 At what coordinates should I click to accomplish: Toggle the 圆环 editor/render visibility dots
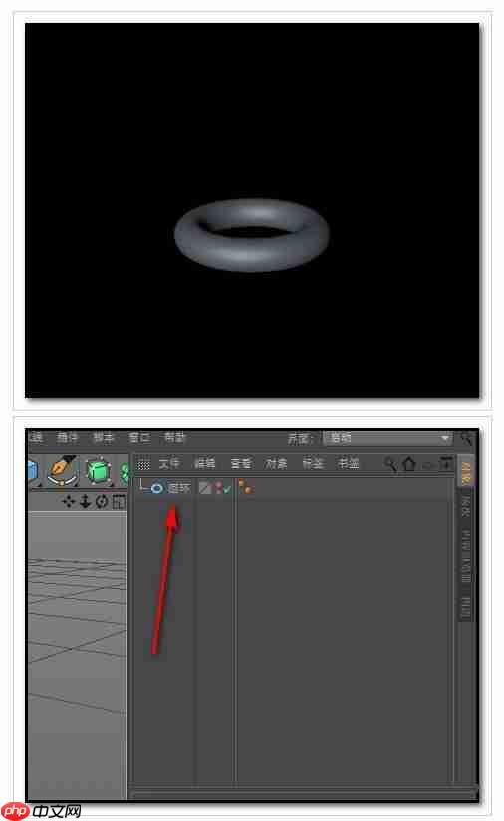[218, 488]
